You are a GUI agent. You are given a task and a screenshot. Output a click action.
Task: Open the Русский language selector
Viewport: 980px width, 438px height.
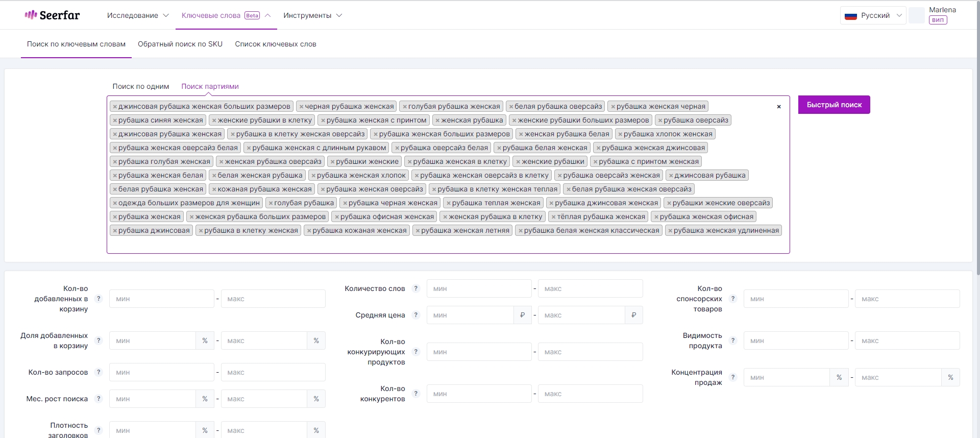click(x=873, y=15)
